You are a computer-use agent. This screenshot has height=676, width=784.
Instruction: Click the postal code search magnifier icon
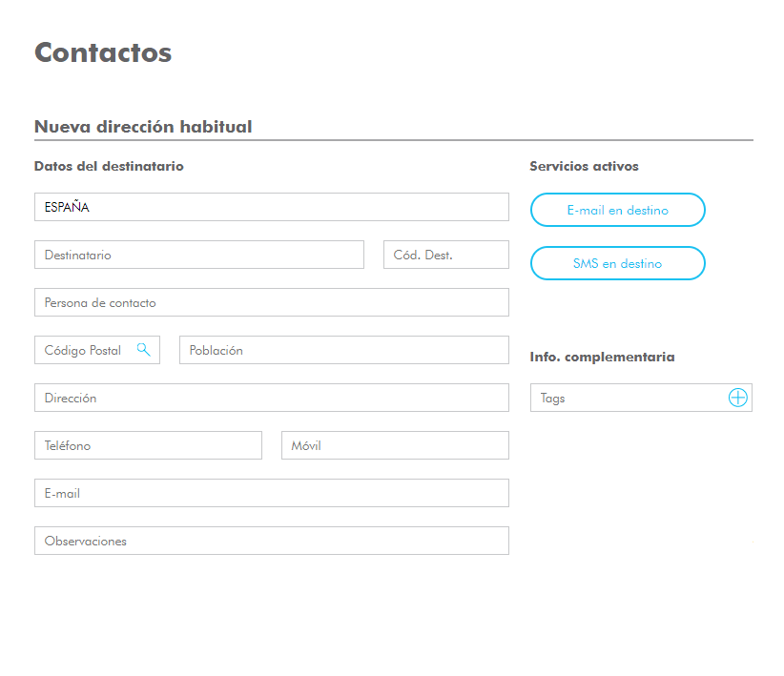(x=143, y=350)
